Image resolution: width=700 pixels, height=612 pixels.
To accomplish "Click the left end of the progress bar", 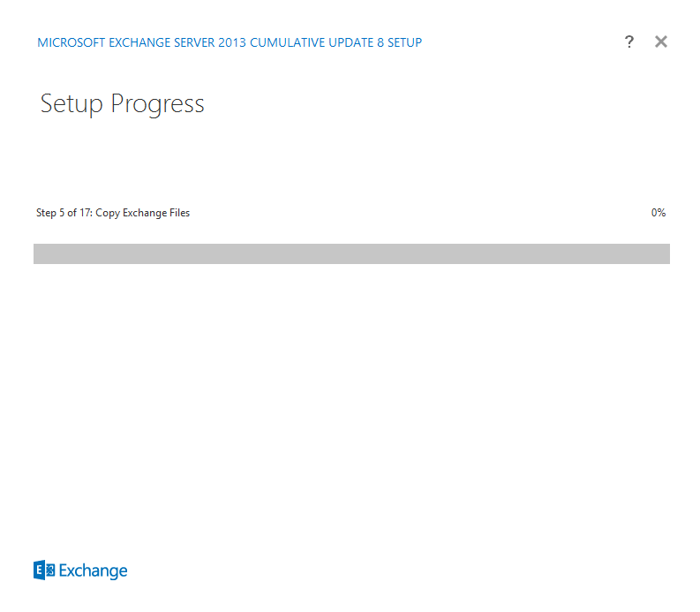I will pyautogui.click(x=39, y=253).
